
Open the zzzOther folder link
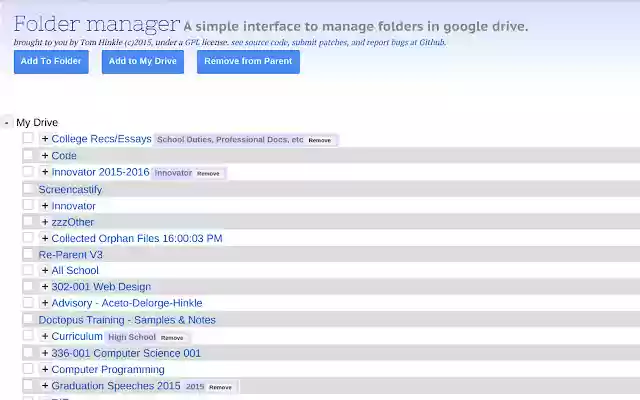pyautogui.click(x=73, y=222)
